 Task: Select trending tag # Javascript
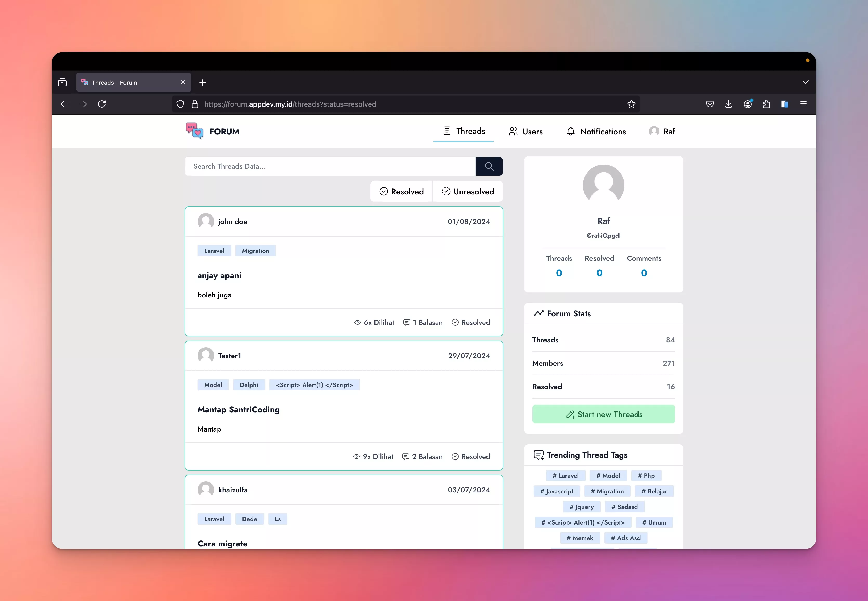tap(557, 491)
